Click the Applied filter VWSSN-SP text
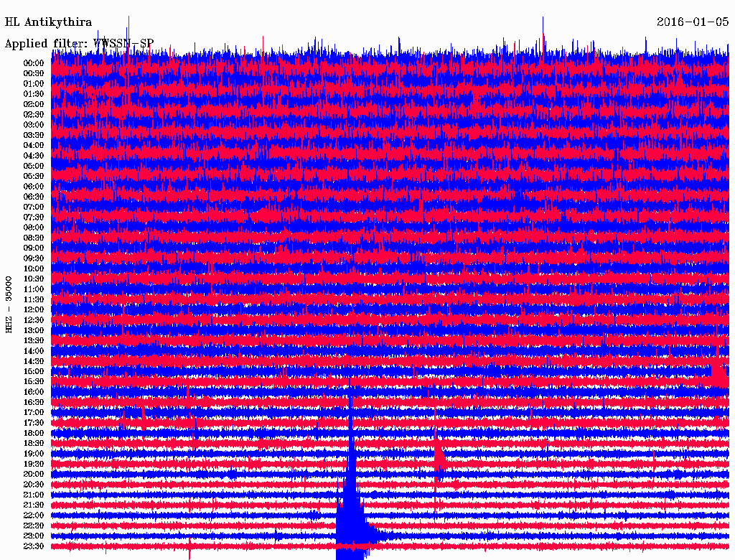 (79, 43)
